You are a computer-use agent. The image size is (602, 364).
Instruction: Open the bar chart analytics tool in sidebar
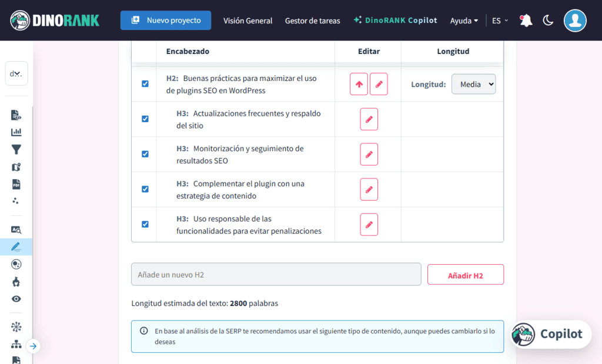click(x=16, y=132)
